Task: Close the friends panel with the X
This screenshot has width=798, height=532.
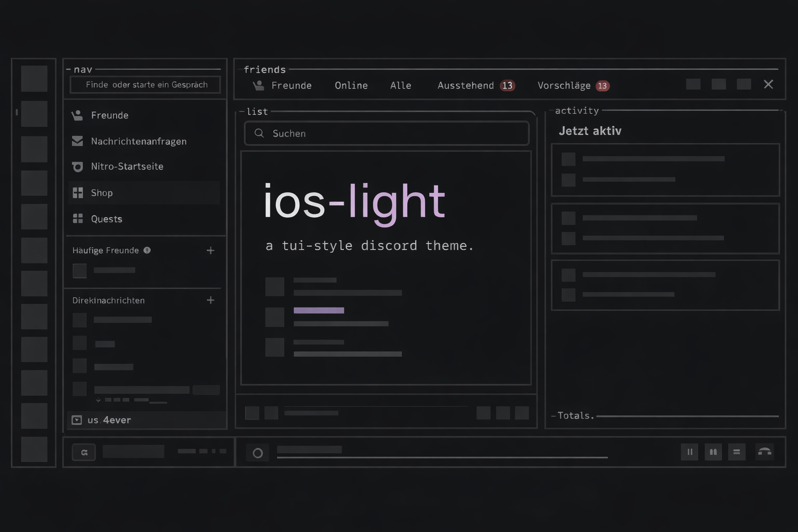Action: (x=768, y=84)
